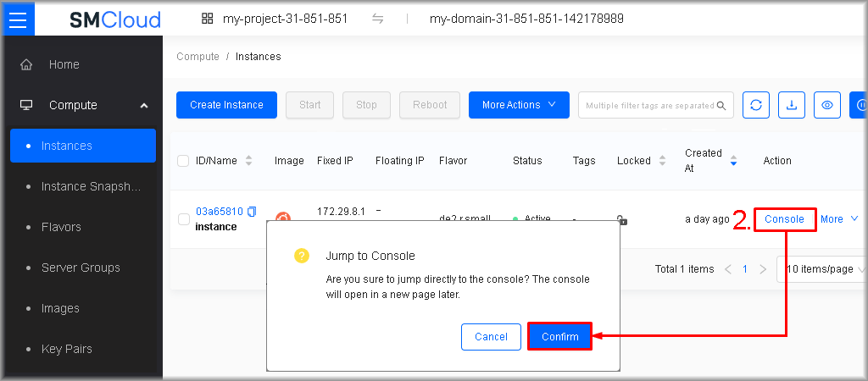
Task: Click the download icon button
Action: click(792, 105)
